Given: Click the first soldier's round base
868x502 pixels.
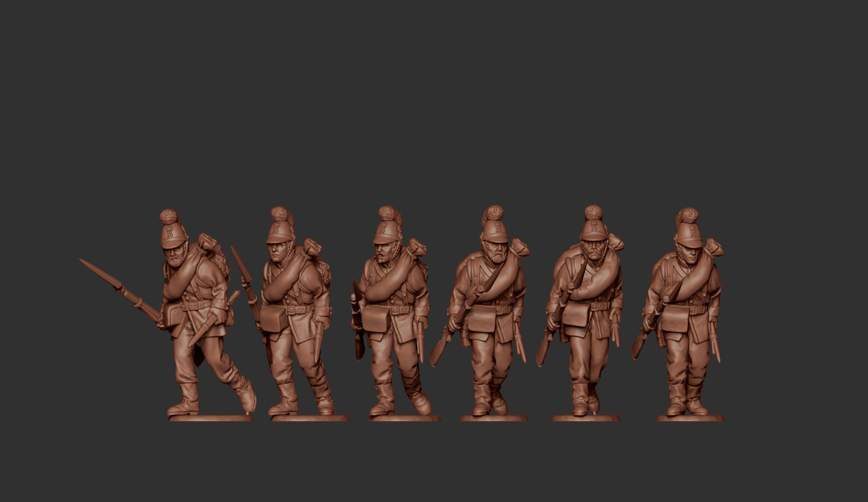Looking at the screenshot, I should coord(210,418).
